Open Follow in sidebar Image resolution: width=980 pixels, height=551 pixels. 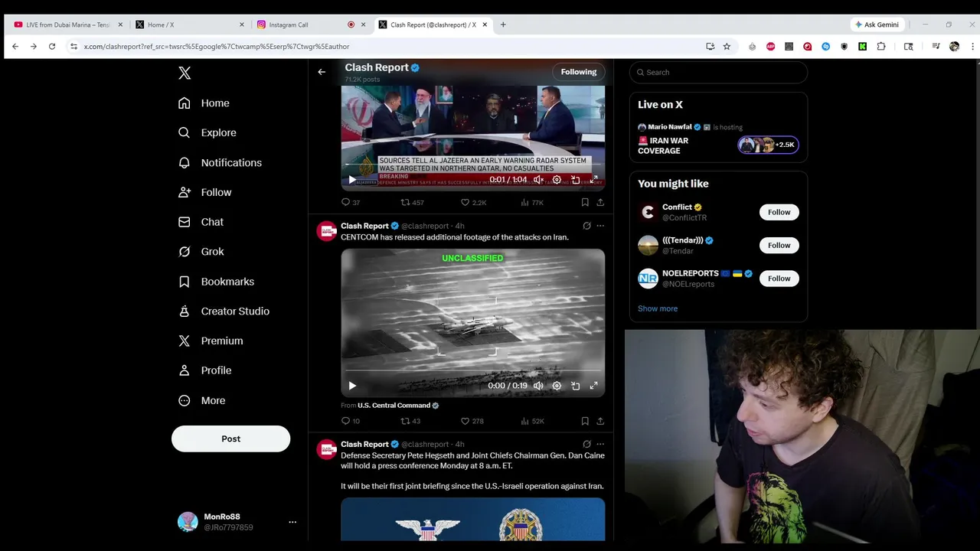204,192
